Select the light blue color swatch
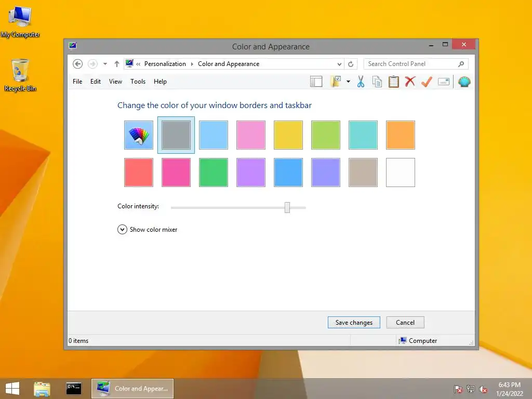This screenshot has width=532, height=399. click(x=214, y=135)
